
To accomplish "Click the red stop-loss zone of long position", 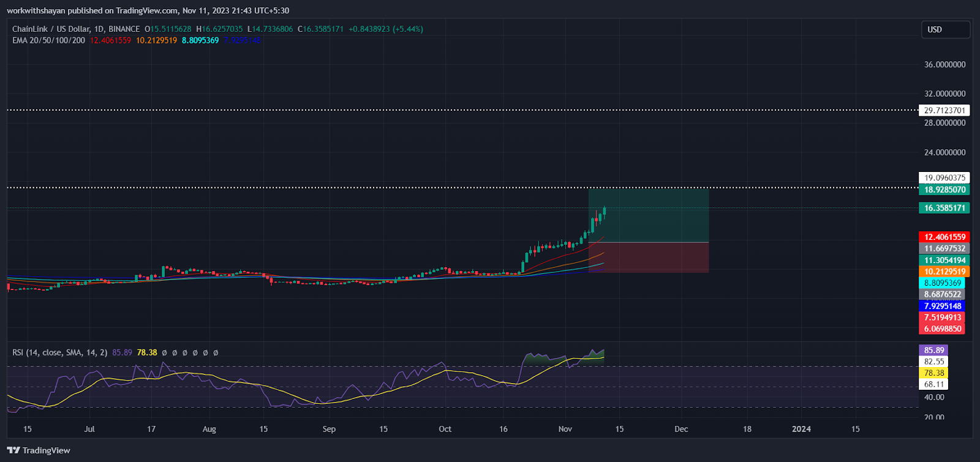I will click(648, 258).
